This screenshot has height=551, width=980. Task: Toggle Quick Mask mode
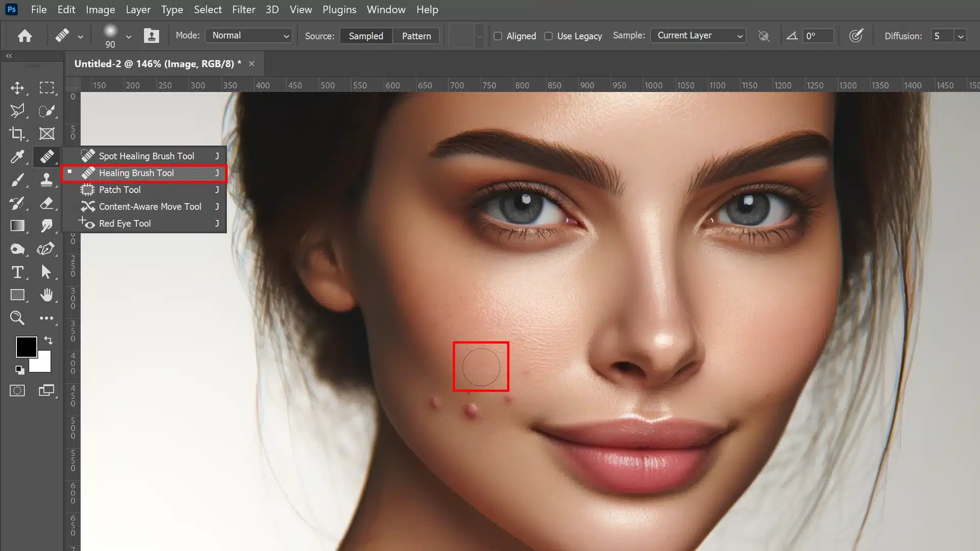(17, 391)
